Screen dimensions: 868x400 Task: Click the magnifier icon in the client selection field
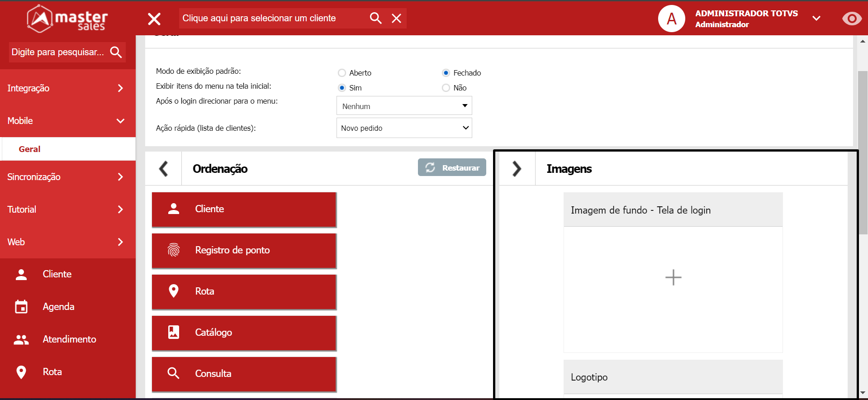point(375,18)
